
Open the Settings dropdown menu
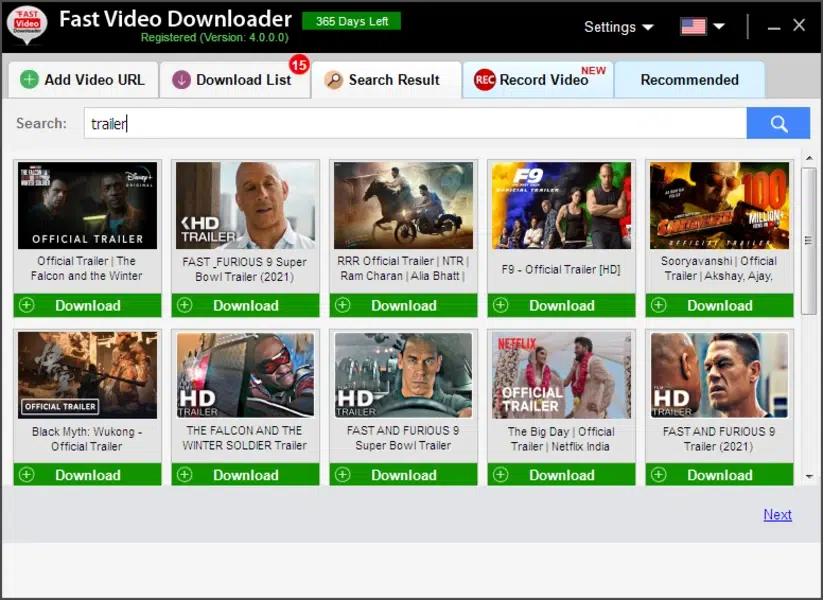tap(618, 27)
